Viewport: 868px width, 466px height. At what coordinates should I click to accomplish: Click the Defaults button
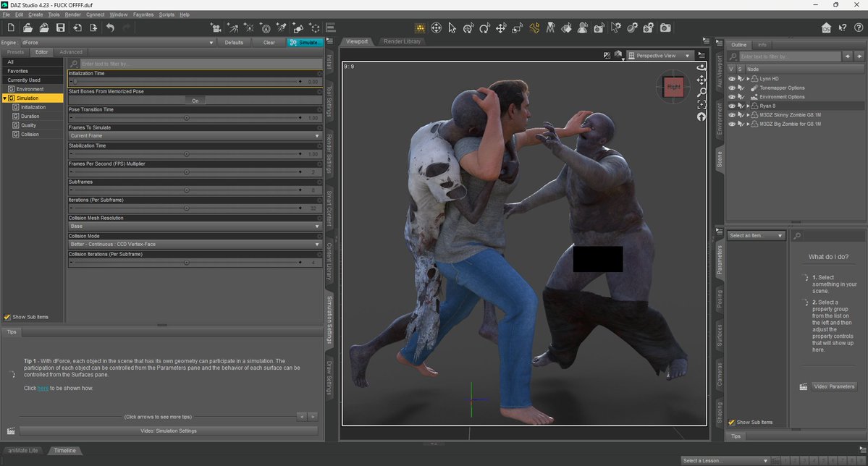click(x=234, y=43)
